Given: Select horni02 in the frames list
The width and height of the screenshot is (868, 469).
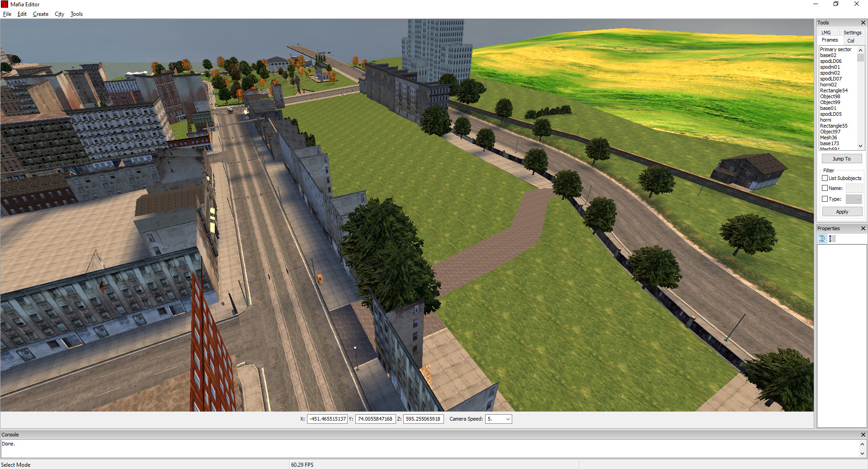Looking at the screenshot, I should pos(828,85).
